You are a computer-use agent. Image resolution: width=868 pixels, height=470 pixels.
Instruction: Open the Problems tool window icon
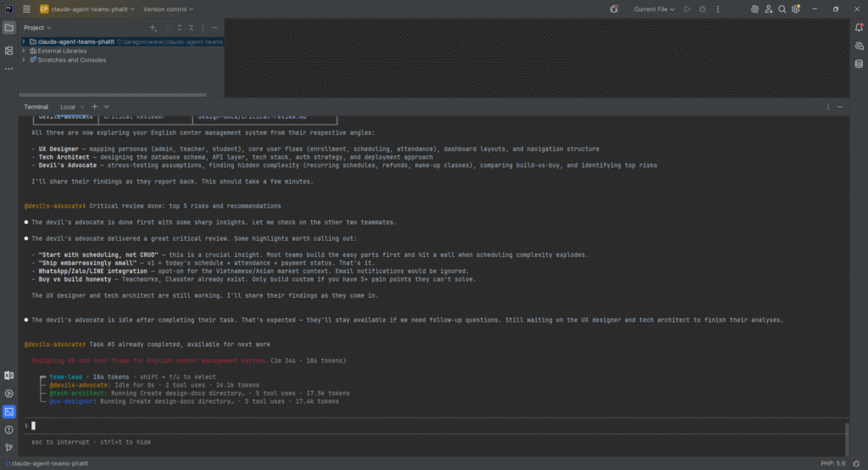pos(9,429)
